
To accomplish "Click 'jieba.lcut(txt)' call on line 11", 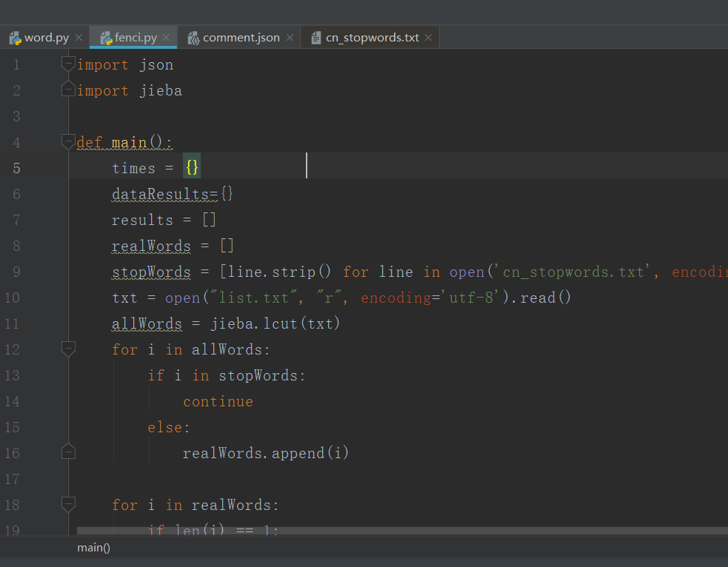I will pos(275,323).
